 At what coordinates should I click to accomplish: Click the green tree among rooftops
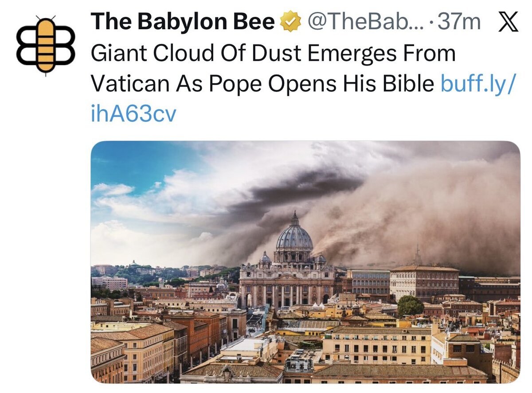[x=410, y=306]
